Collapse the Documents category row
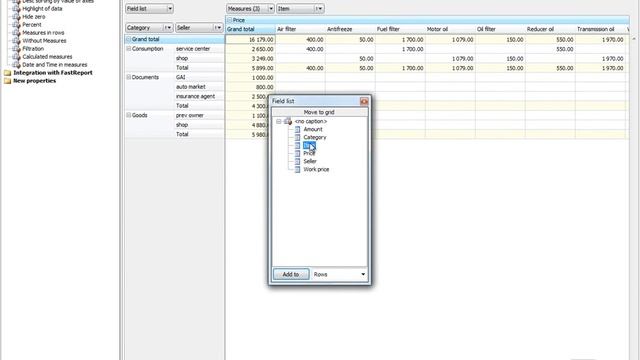This screenshot has height=360, width=640. coord(129,77)
